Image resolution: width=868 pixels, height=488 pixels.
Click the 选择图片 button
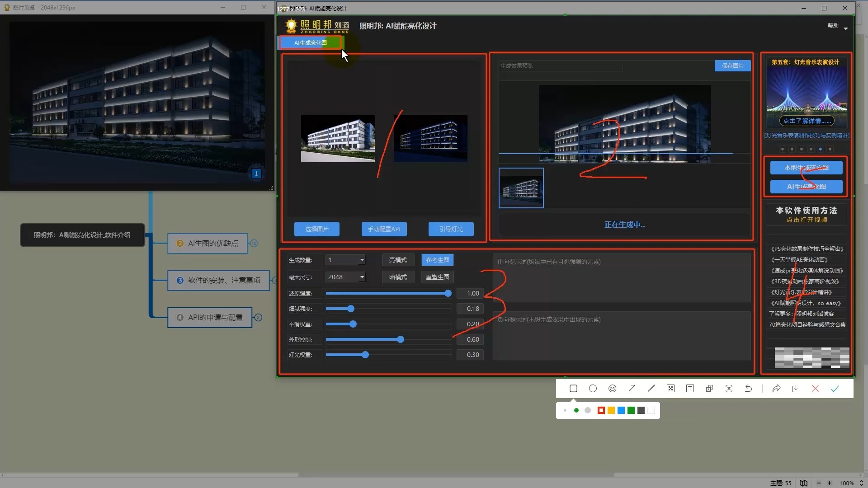coord(316,229)
